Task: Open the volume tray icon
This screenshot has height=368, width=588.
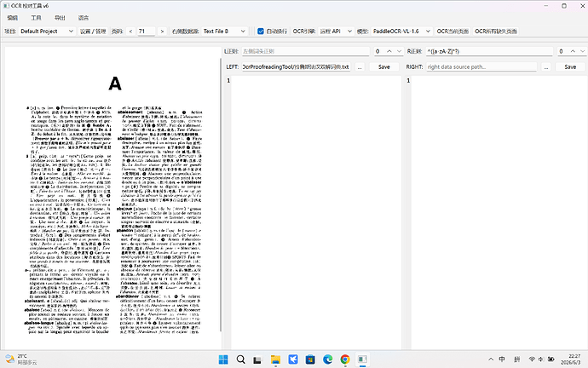Action: (541, 359)
